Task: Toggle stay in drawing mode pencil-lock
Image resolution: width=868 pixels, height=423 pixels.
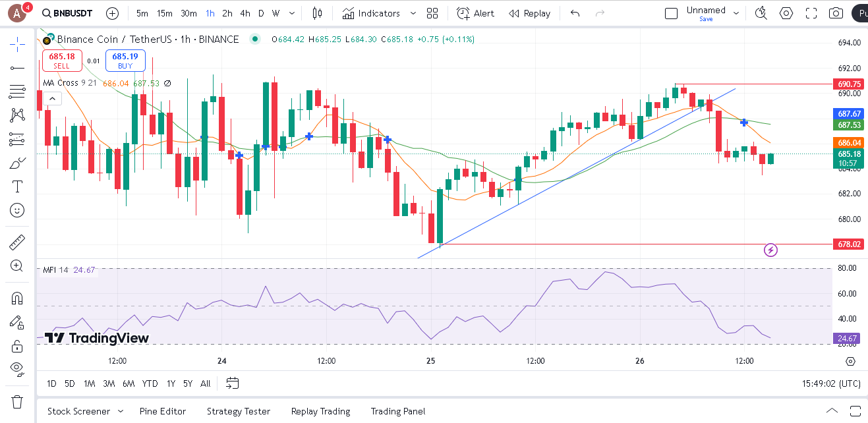Action: [17, 322]
